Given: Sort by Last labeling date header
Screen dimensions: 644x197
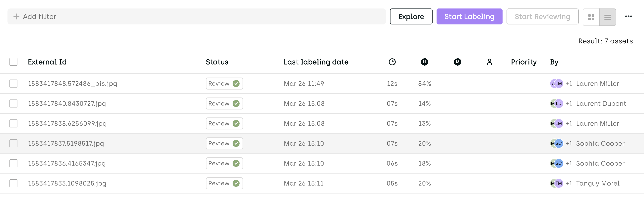Looking at the screenshot, I should (x=316, y=62).
